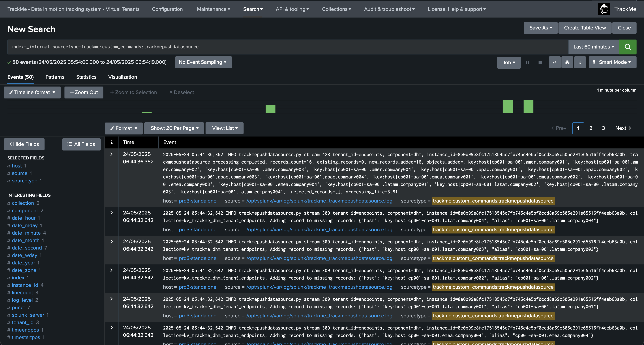Click the print results icon

567,62
